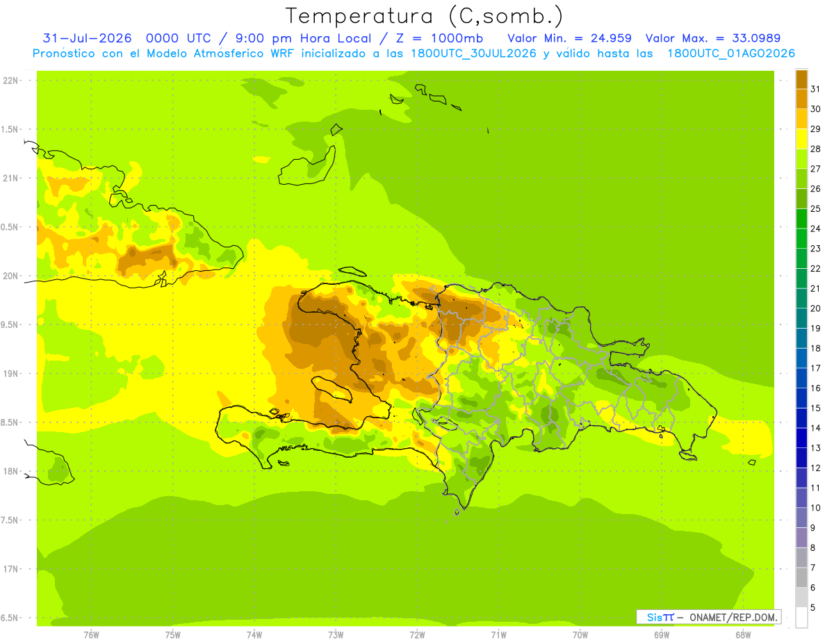Click the '74W' longitude label
834x644 pixels.
(254, 634)
